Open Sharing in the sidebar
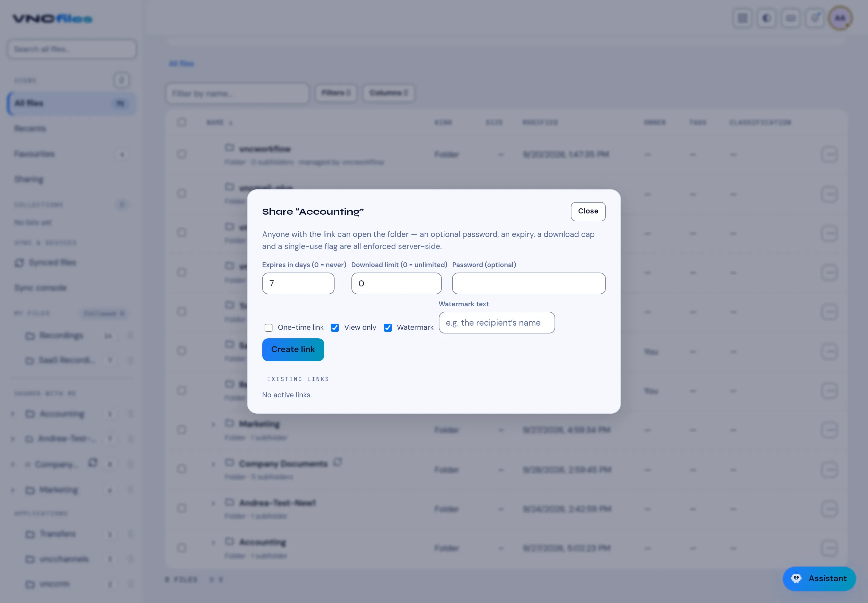The width and height of the screenshot is (868, 603). (72, 179)
